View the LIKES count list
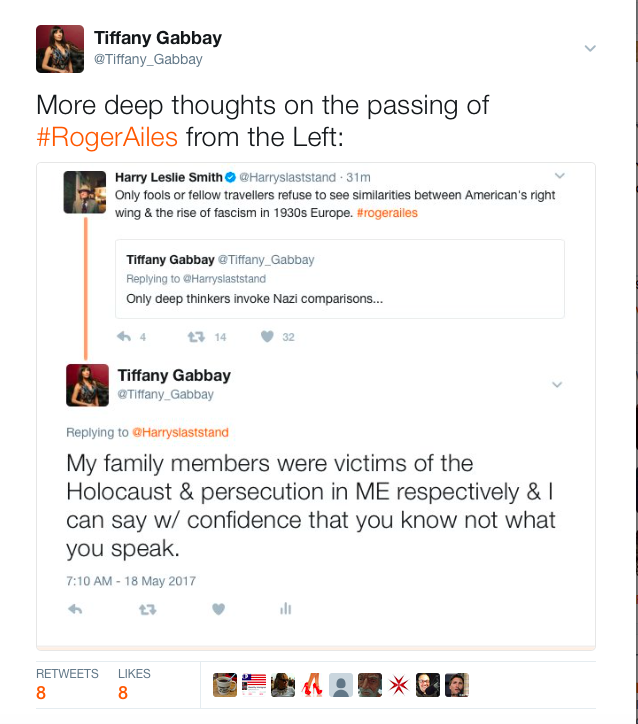The width and height of the screenshot is (638, 724). pyautogui.click(x=134, y=684)
